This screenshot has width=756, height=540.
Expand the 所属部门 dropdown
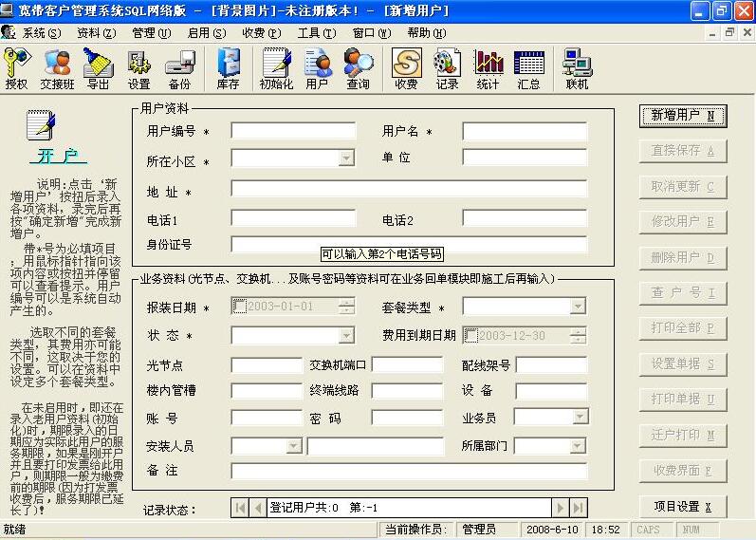click(578, 445)
